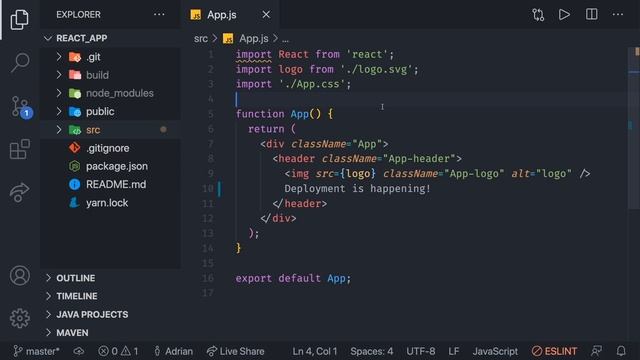Image resolution: width=640 pixels, height=360 pixels.
Task: Click the synchronize changes cloud icon
Action: (79, 351)
